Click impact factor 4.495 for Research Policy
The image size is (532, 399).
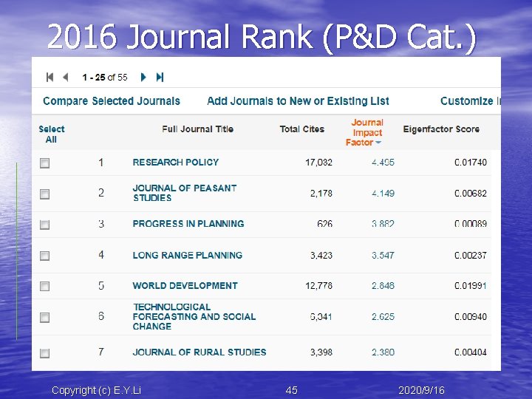(x=383, y=163)
